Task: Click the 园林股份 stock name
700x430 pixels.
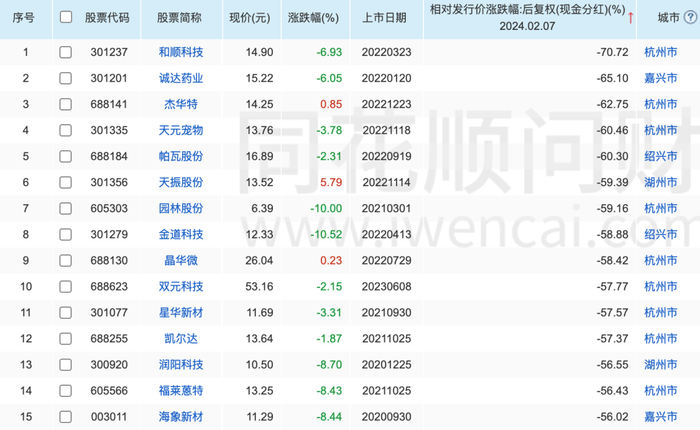Action: 181,209
